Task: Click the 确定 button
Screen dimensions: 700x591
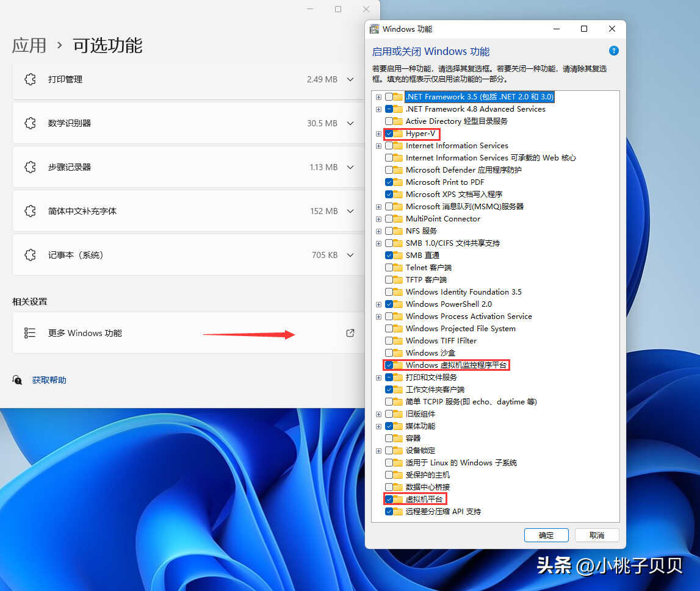Action: [546, 535]
